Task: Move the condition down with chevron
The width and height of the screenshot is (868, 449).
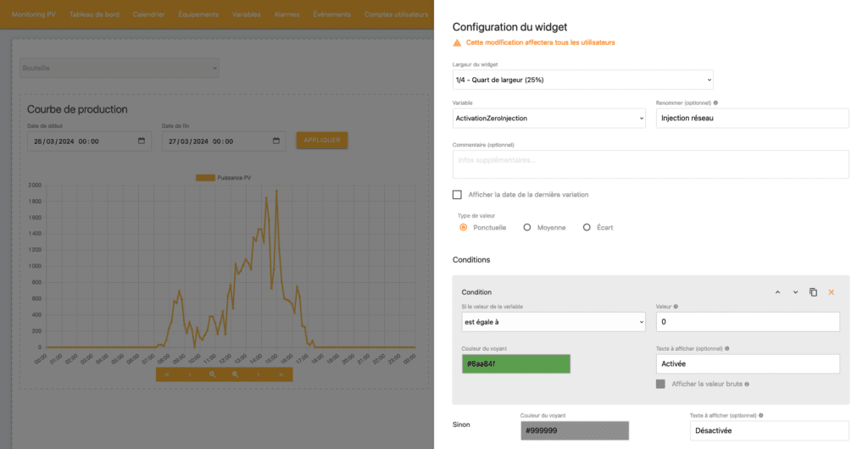Action: tap(795, 292)
